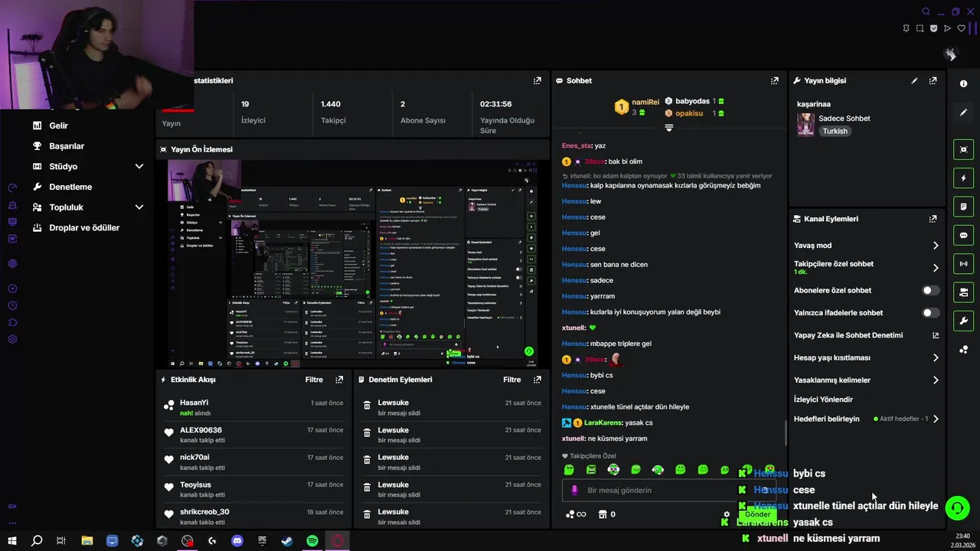Screen dimensions: 980x551
Task: Click the wrench icon in right rail
Action: (x=963, y=321)
